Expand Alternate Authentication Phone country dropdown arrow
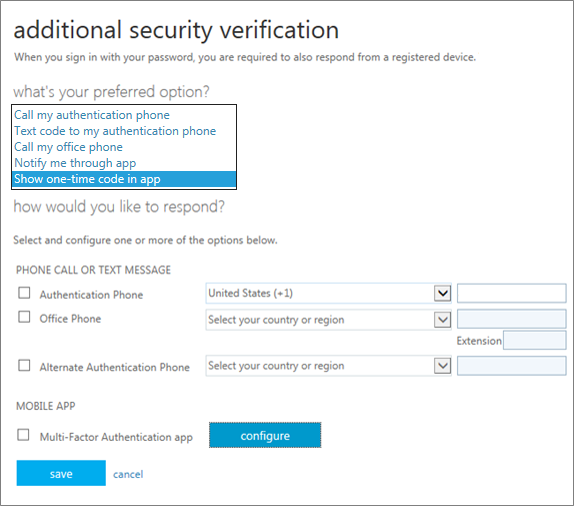The width and height of the screenshot is (574, 506). coord(442,366)
